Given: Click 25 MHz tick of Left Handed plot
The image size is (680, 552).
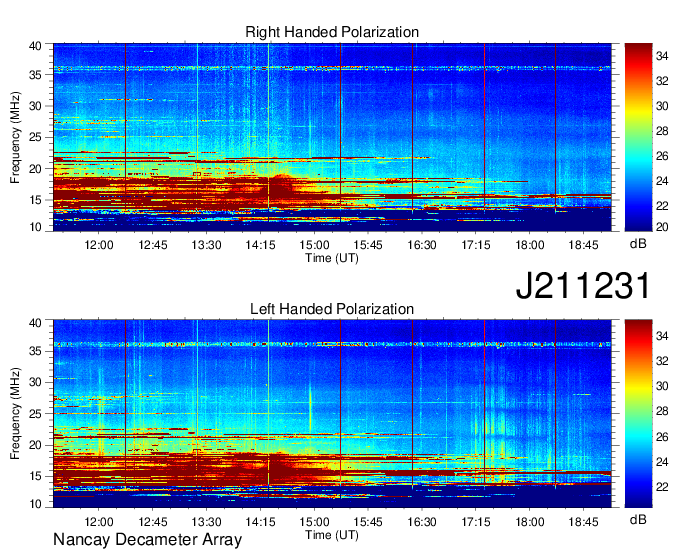Looking at the screenshot, I should (x=35, y=414).
